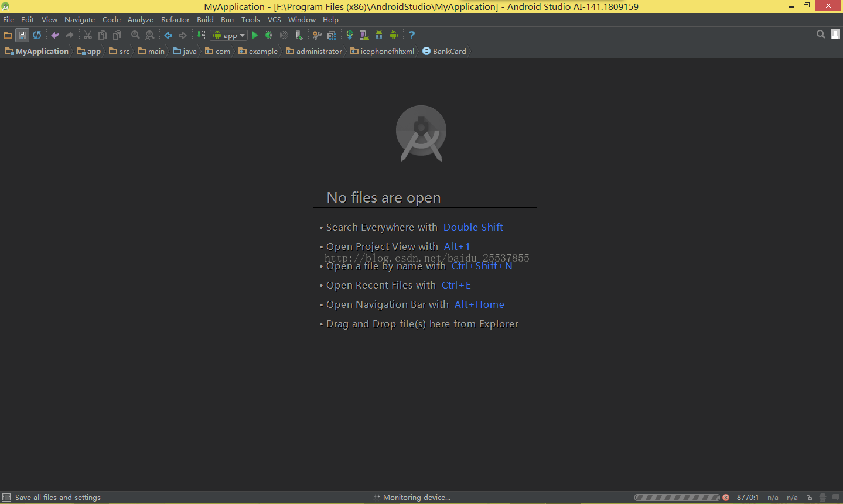Open Search Everywhere magnifier at top right
Image resolution: width=843 pixels, height=504 pixels.
click(x=821, y=35)
